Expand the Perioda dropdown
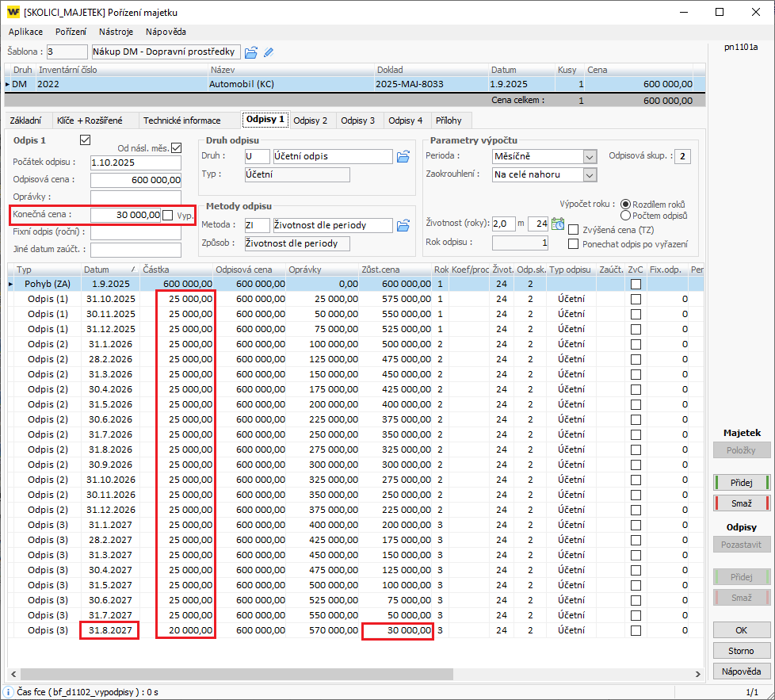 590,156
